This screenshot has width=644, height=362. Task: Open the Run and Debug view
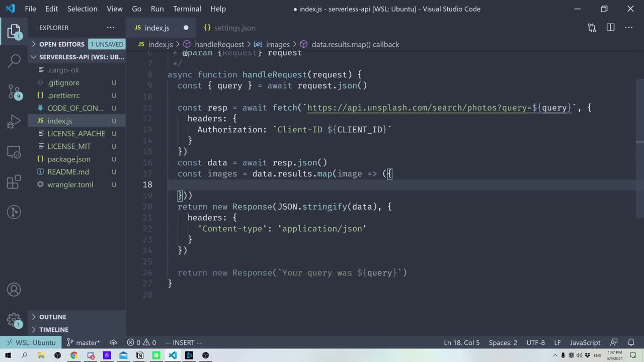point(14,121)
